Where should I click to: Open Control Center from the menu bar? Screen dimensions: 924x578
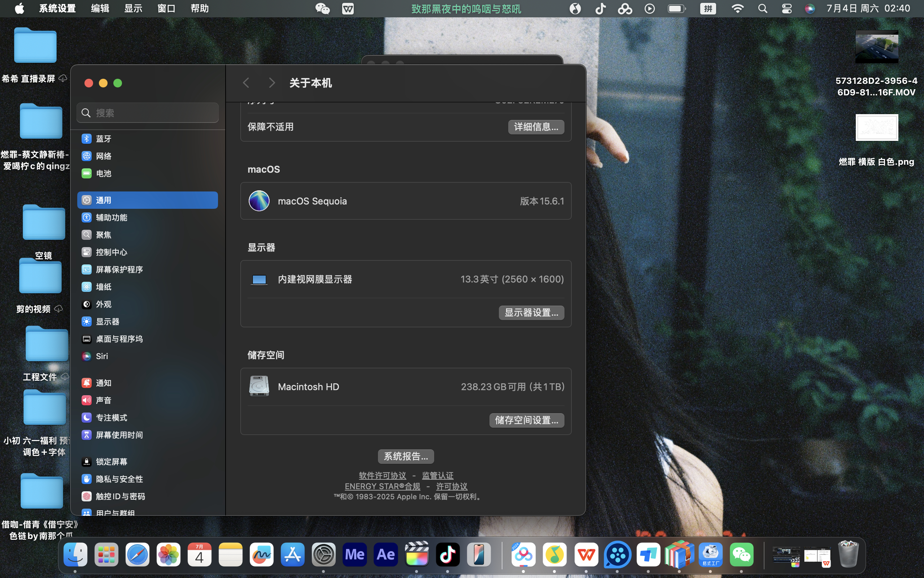tap(786, 8)
